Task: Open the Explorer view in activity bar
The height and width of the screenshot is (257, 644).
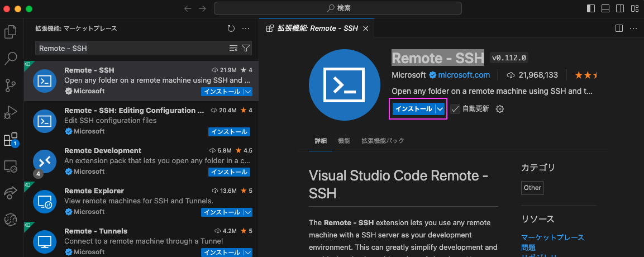Action: tap(11, 32)
